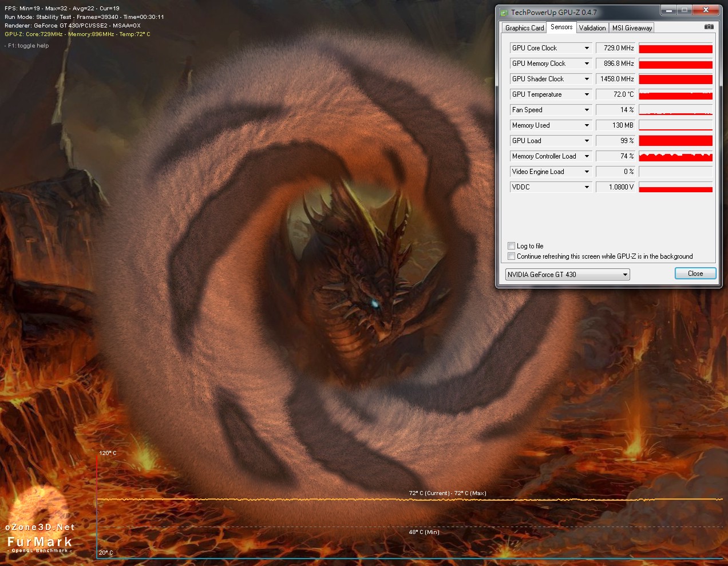The image size is (728, 566).
Task: Expand the GPU Load dropdown
Action: click(587, 141)
